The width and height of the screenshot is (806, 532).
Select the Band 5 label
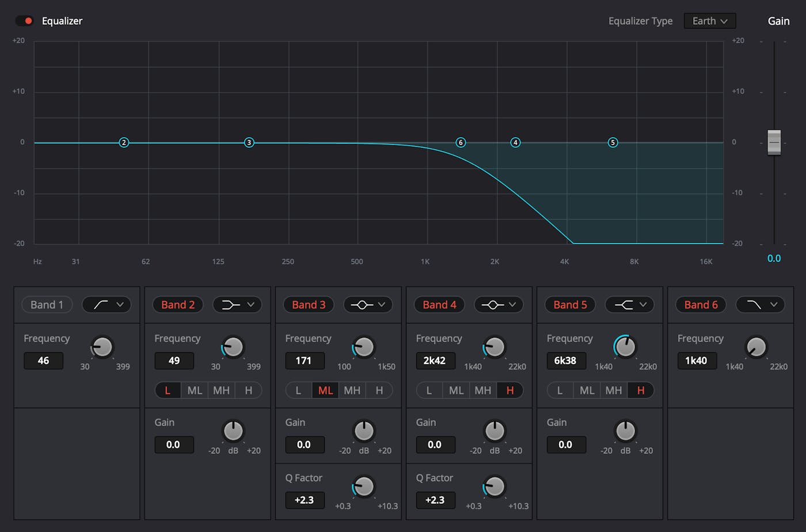tap(570, 305)
